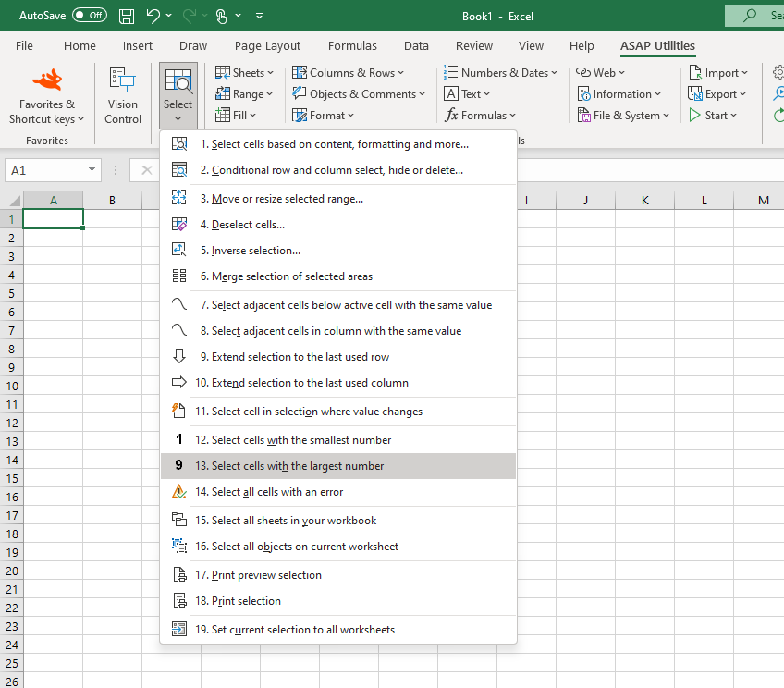Open the Export dropdown
This screenshot has width=784, height=688.
717,94
